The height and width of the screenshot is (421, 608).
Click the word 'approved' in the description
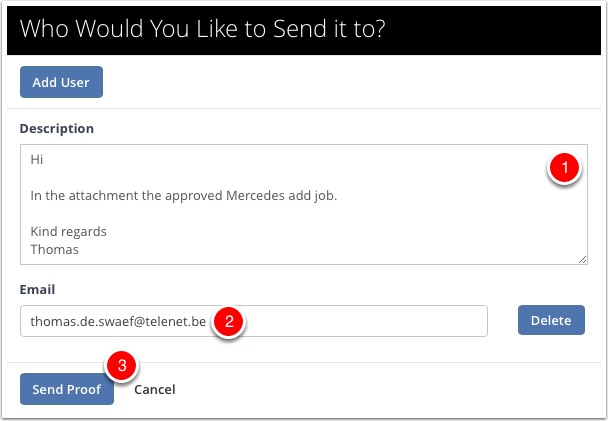pos(191,196)
